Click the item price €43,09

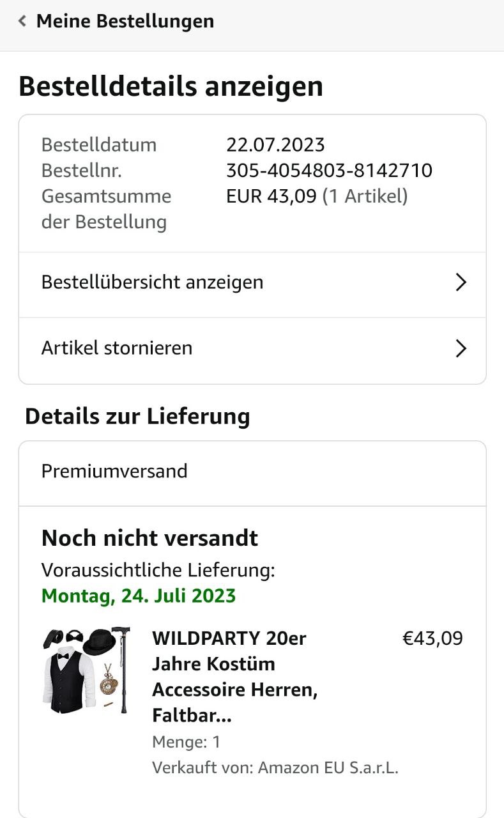point(432,638)
